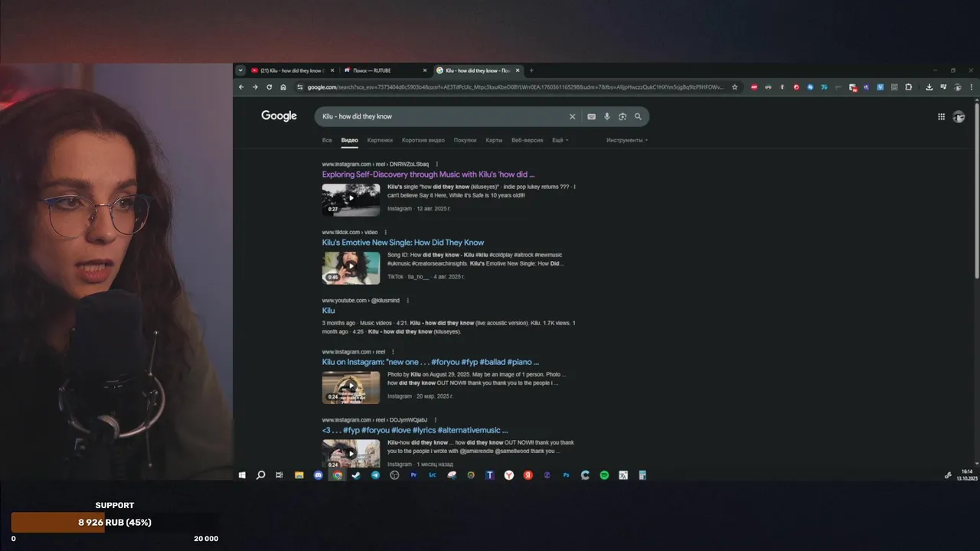The image size is (980, 551).
Task: Open Telegram from the taskbar
Action: 375,475
